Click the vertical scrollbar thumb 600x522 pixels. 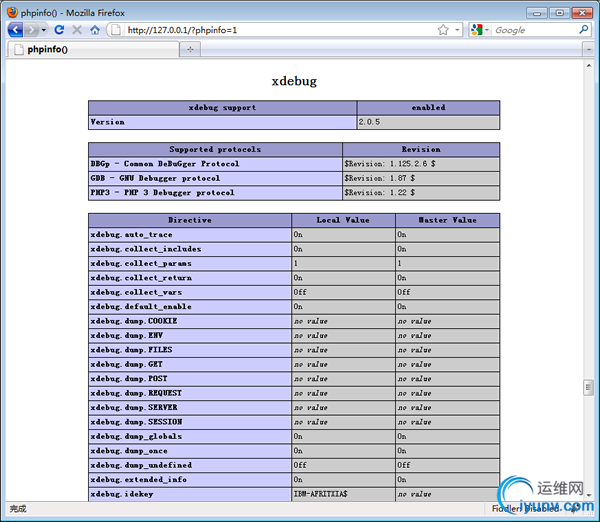[x=589, y=388]
